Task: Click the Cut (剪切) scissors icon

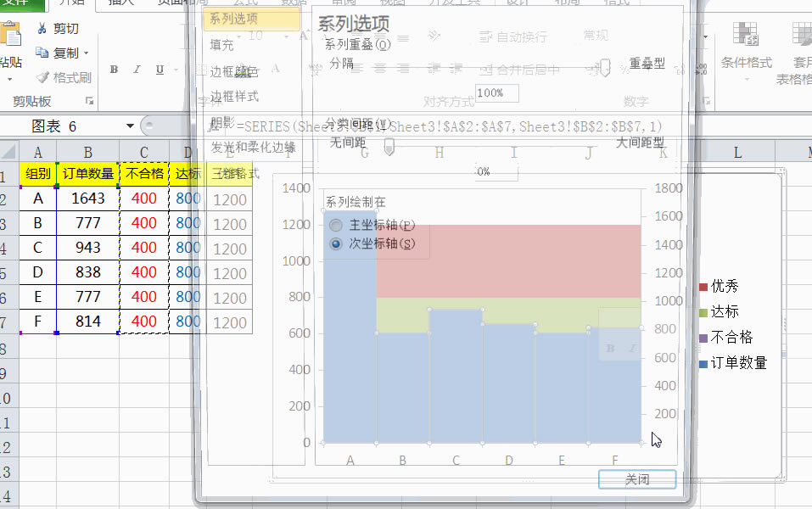Action: 42,29
